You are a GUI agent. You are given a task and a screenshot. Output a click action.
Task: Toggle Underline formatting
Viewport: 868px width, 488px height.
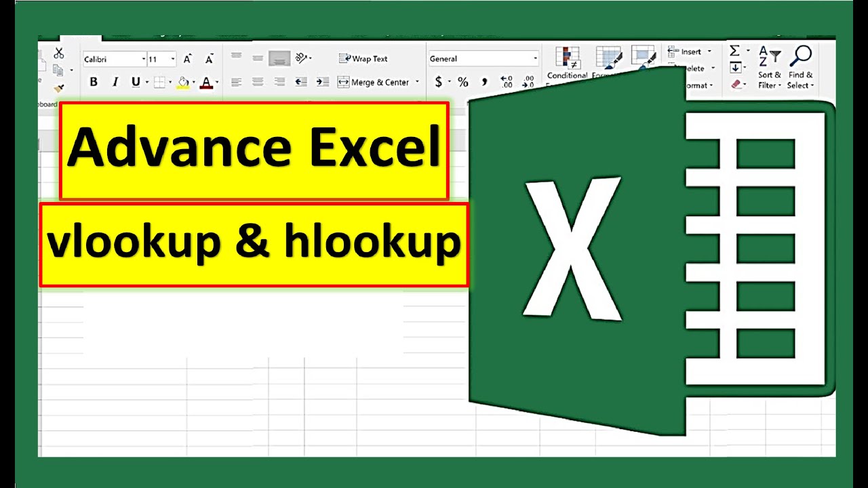[x=136, y=82]
